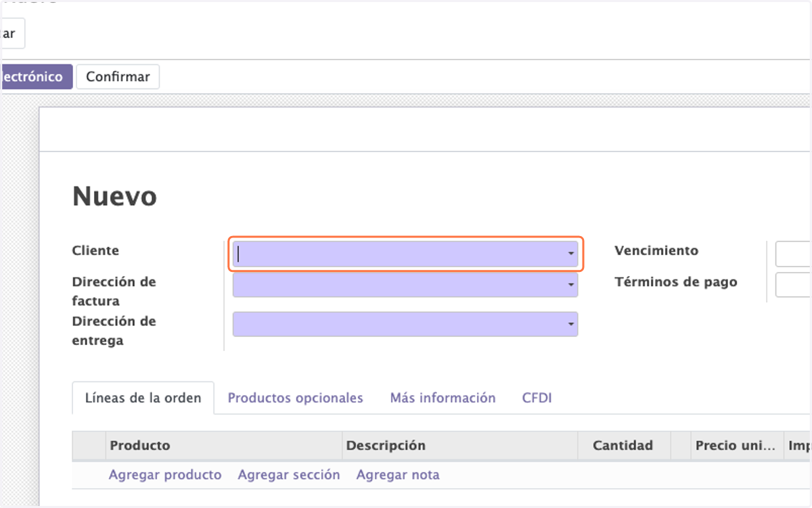
Task: Open the Productos opcionales tab
Action: point(295,398)
